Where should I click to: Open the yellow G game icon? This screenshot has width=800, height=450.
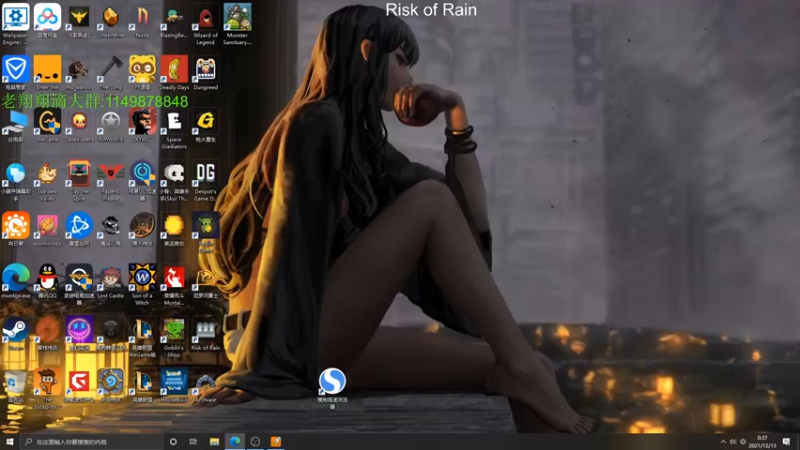pos(205,126)
